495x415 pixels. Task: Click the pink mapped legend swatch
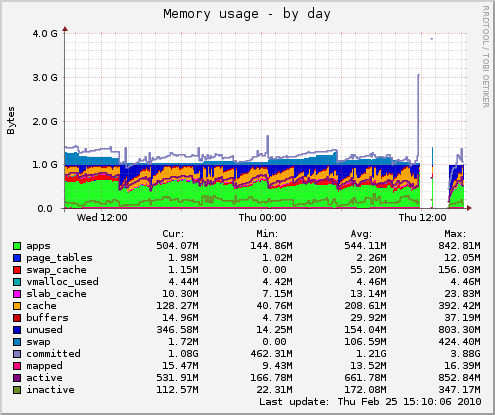(17, 366)
